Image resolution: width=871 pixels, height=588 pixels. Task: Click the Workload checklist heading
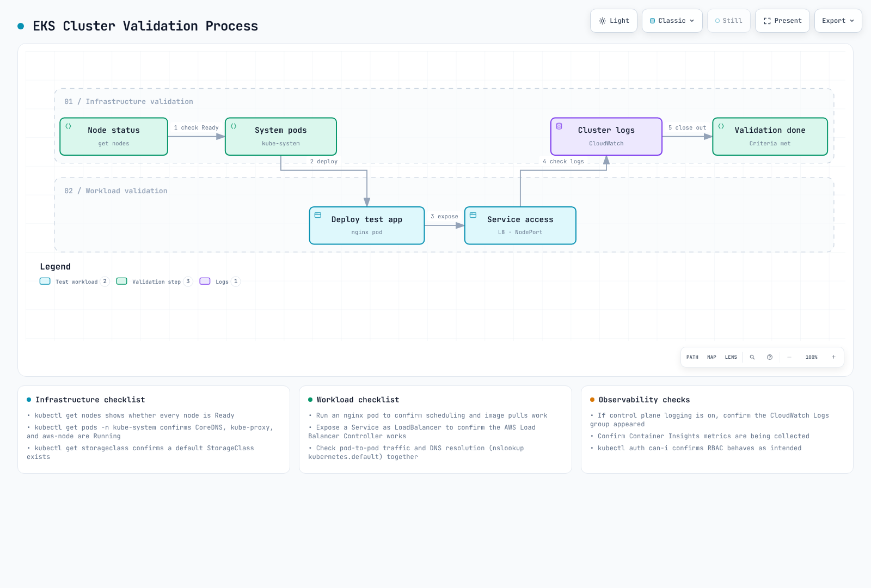(358, 400)
